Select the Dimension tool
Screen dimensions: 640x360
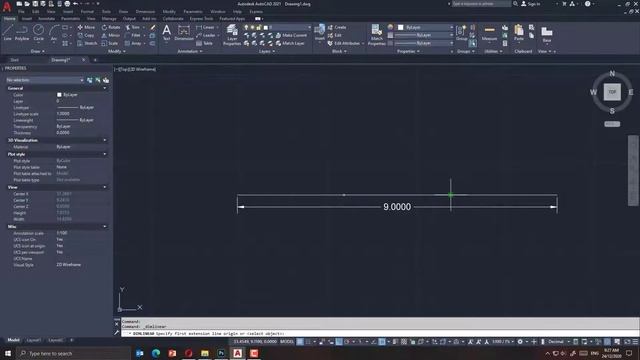tap(184, 32)
